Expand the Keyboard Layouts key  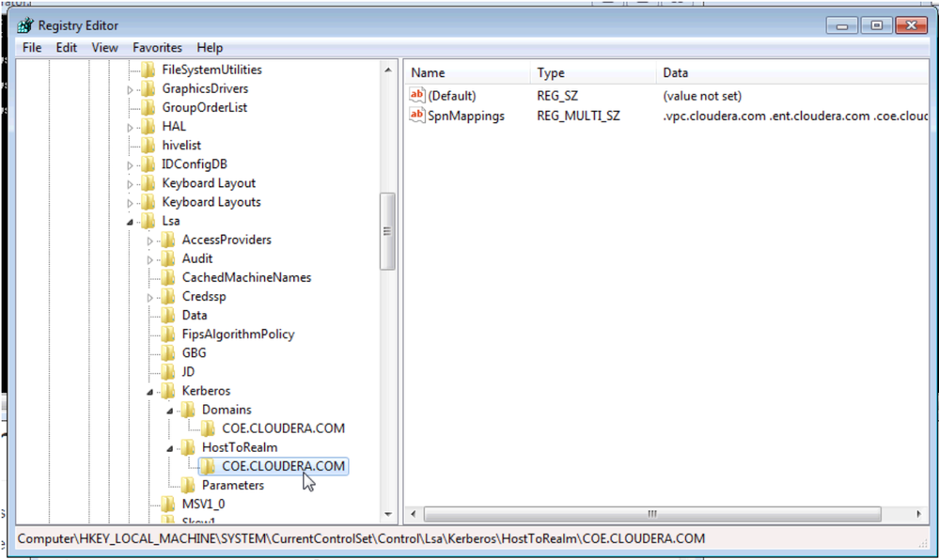[x=130, y=203]
